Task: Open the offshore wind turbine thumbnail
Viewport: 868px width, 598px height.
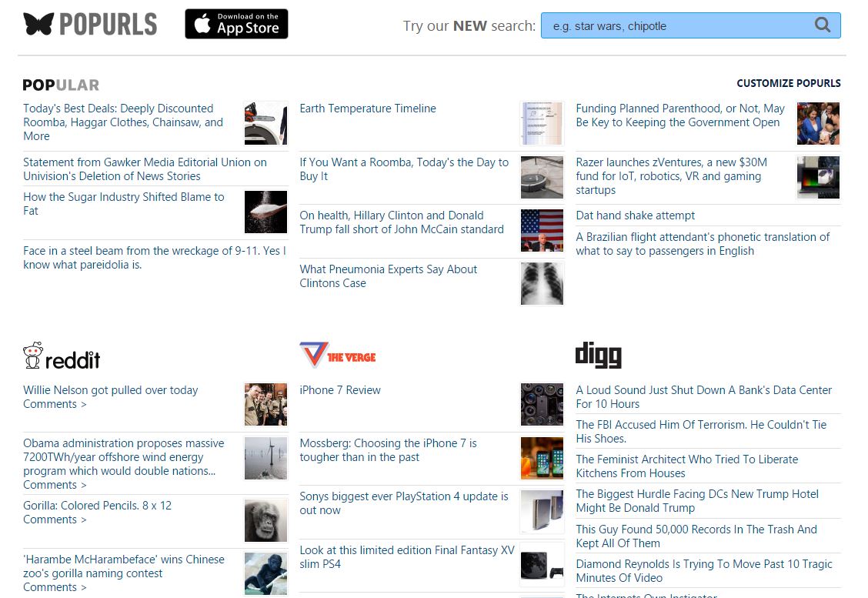Action: point(265,459)
